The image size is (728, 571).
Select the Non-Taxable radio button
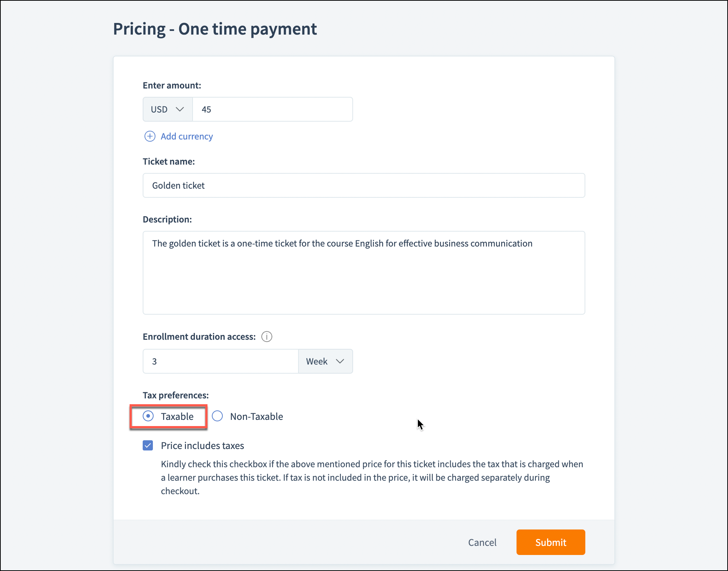point(217,416)
